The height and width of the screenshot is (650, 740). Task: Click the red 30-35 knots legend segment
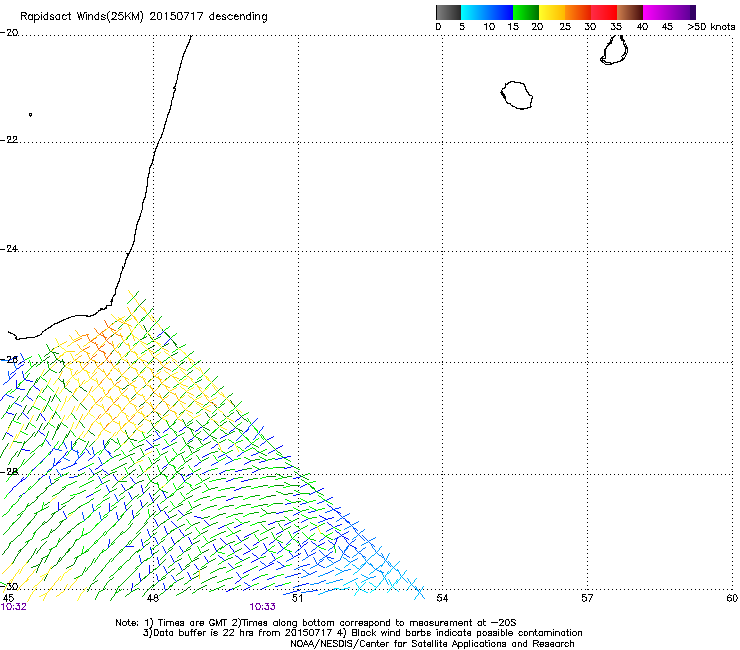[604, 12]
